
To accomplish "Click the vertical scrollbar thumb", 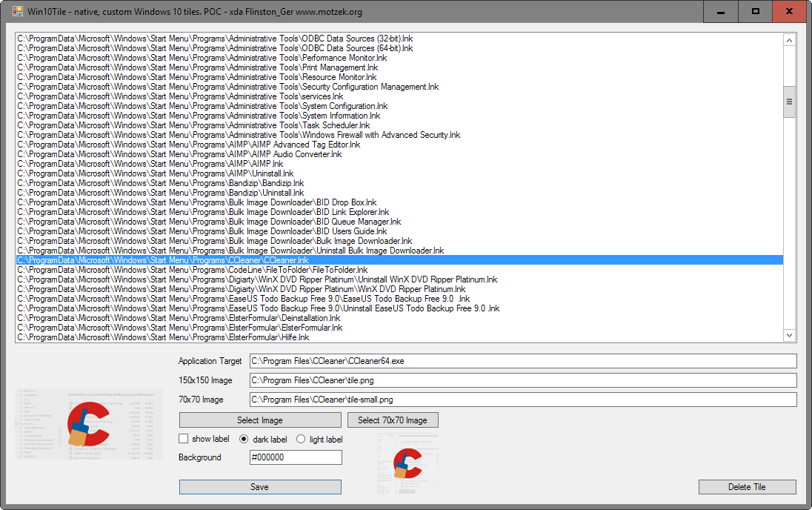I will (x=789, y=102).
